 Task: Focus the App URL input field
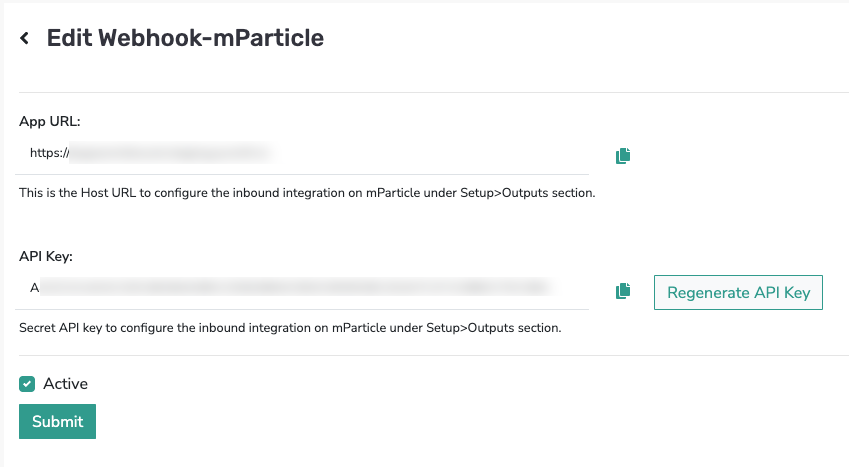tap(302, 153)
